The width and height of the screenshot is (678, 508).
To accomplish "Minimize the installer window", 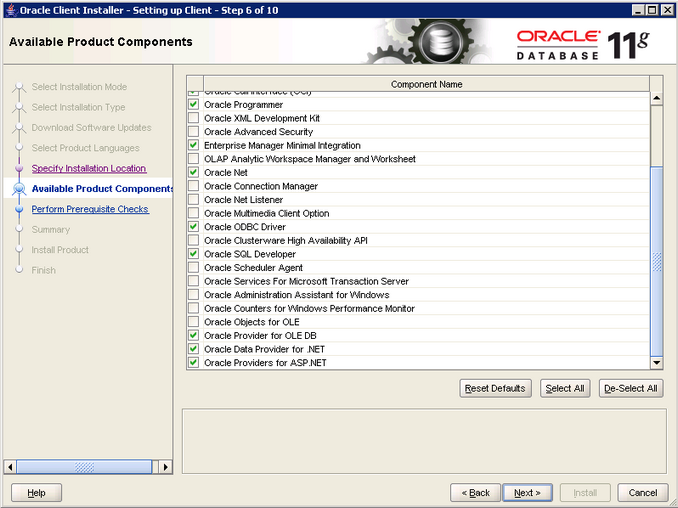I will click(639, 10).
